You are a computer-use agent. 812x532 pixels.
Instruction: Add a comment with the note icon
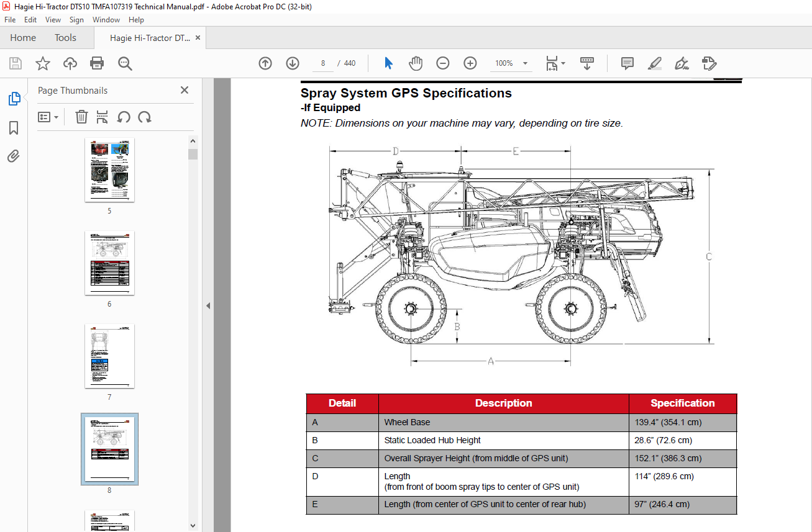point(627,63)
